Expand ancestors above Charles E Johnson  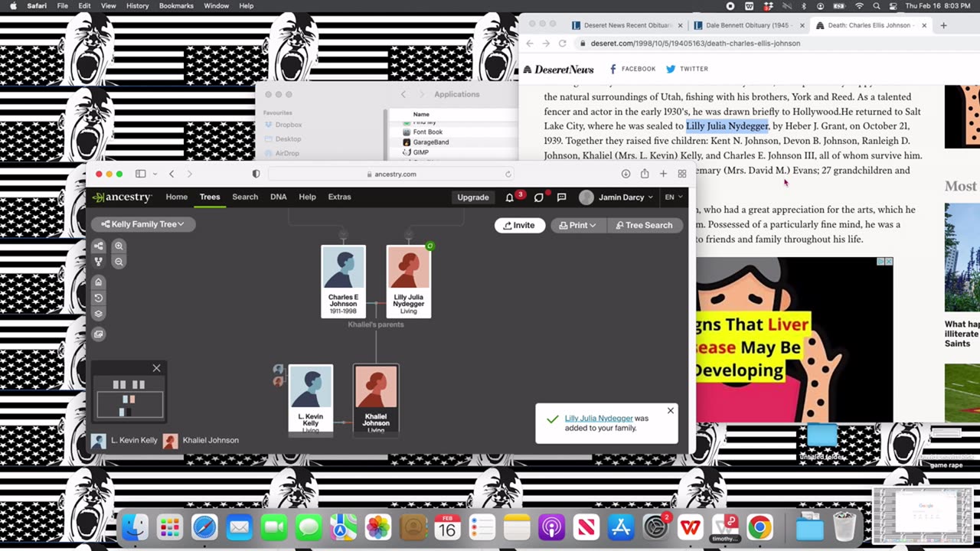click(x=343, y=233)
